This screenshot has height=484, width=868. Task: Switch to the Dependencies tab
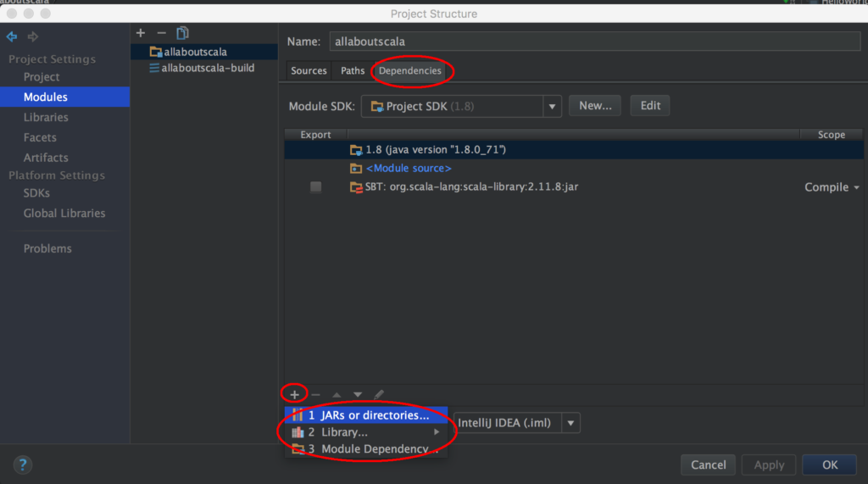409,71
